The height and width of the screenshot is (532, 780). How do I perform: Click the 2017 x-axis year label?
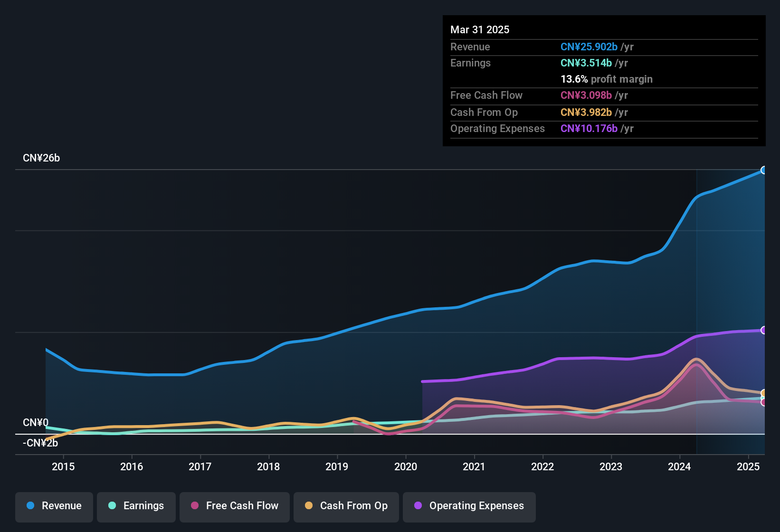point(200,466)
